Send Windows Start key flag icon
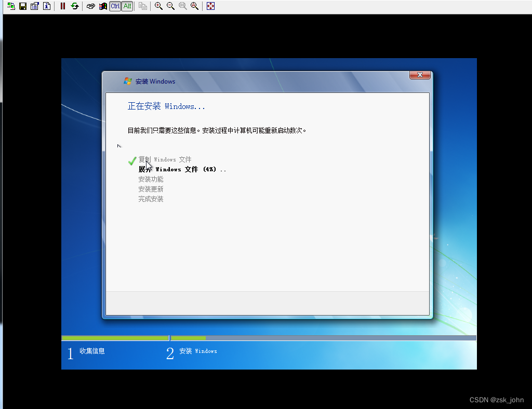 click(x=103, y=6)
